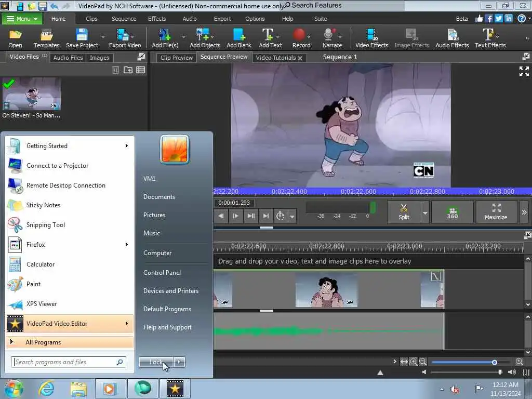Click the timeline zoom out magnifier

click(x=423, y=362)
